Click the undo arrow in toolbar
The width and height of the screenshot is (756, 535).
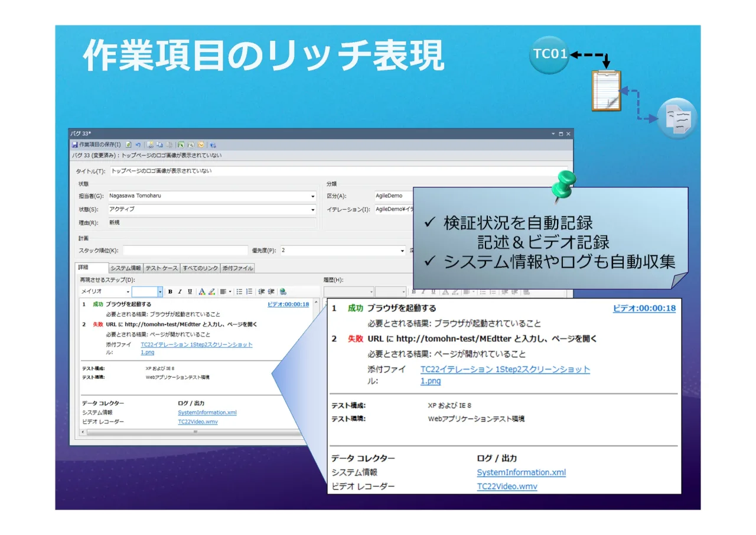(138, 145)
